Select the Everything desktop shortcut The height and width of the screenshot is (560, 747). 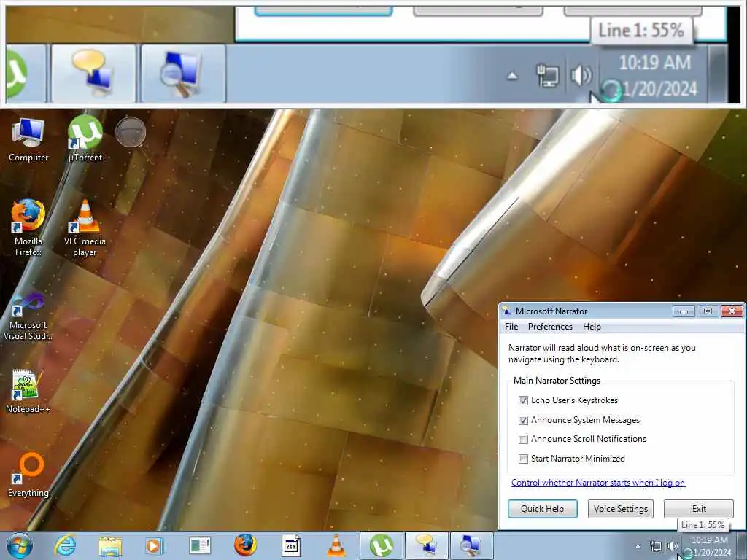28,474
